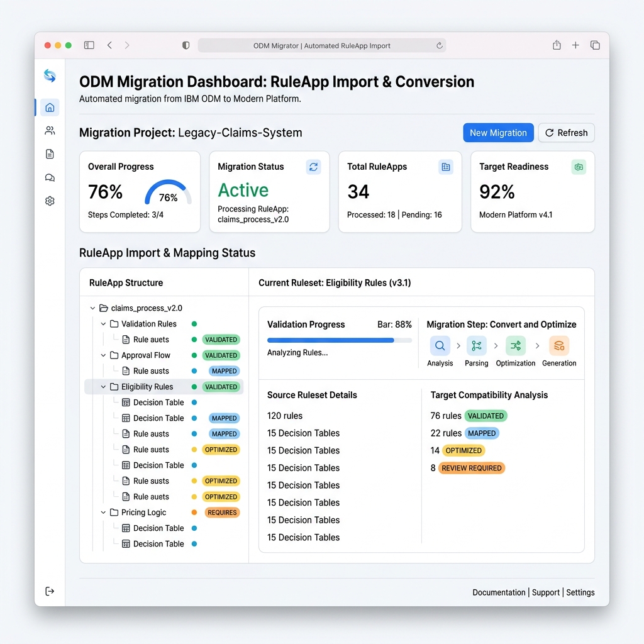Click the list icon on Total RuleApps card
This screenshot has width=644, height=644.
[x=446, y=167]
